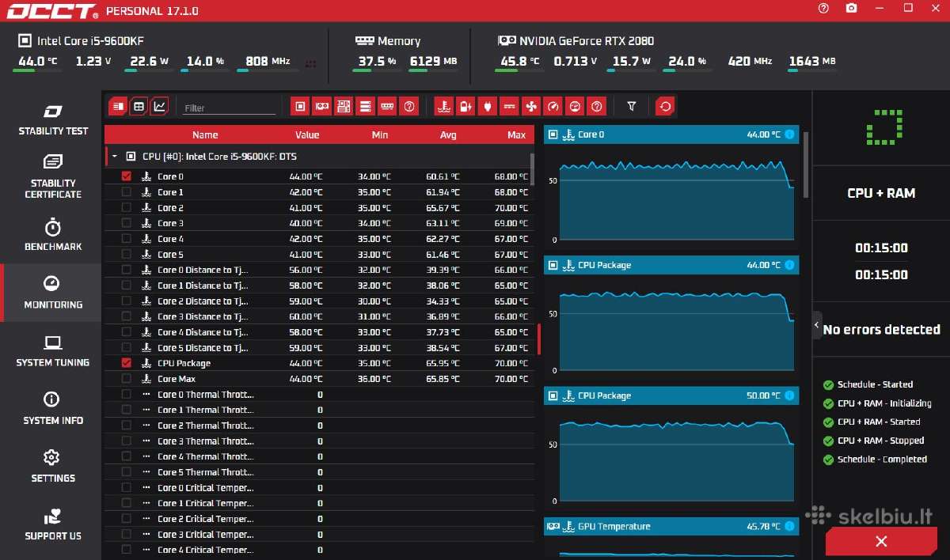Viewport: 950px width, 560px height.
Task: Collapse the CPU [#0] Intel Core i5-9600KF group
Action: [115, 157]
